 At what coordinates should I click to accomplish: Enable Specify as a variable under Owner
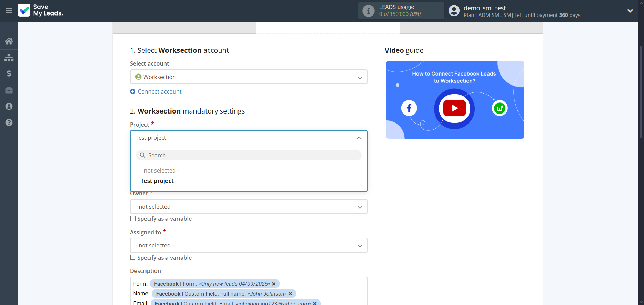click(133, 218)
